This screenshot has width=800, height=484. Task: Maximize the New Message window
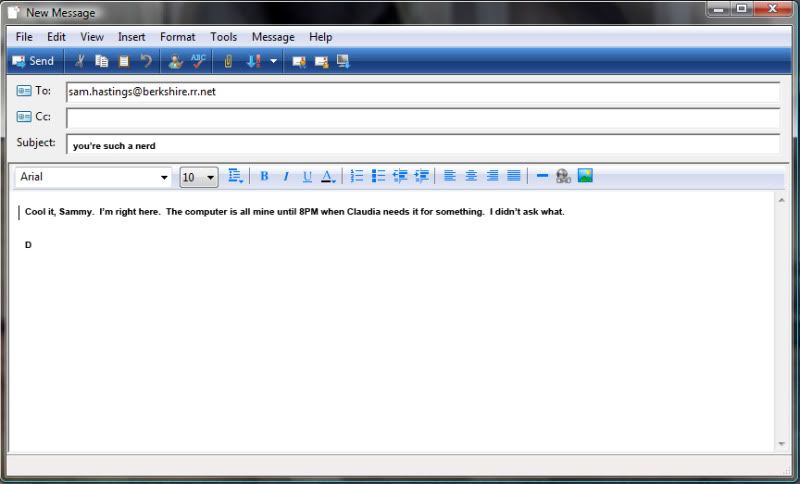741,9
